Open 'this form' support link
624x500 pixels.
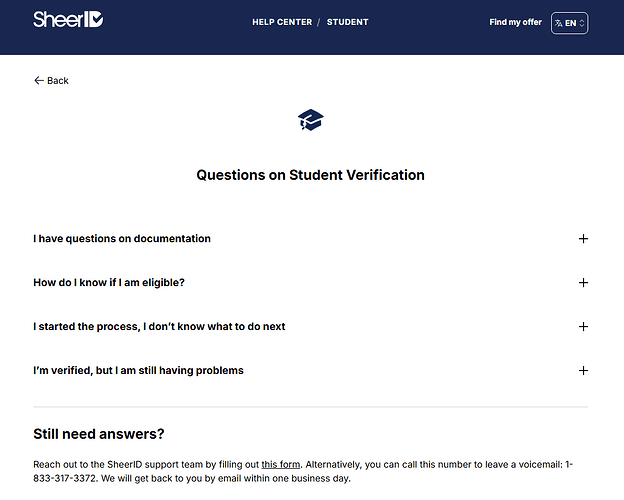281,465
